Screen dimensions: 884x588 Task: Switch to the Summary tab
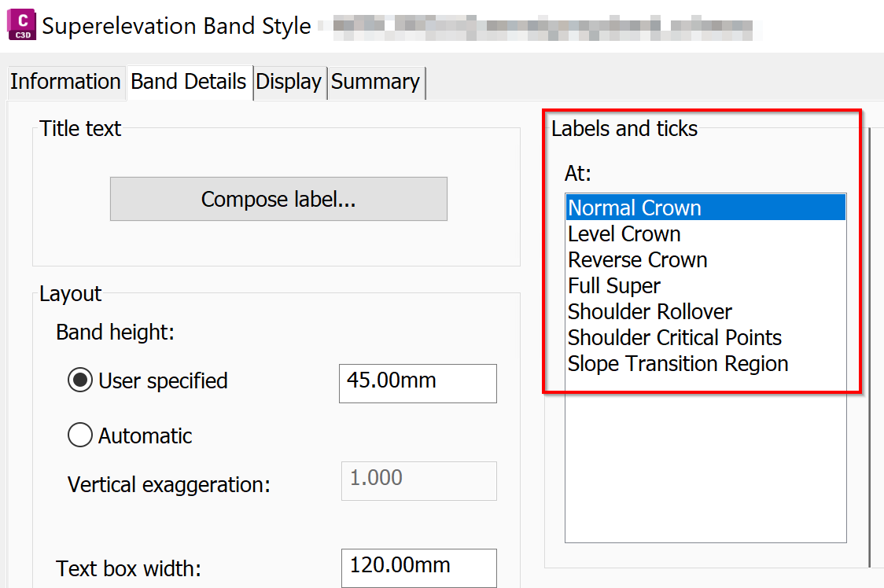coord(376,82)
